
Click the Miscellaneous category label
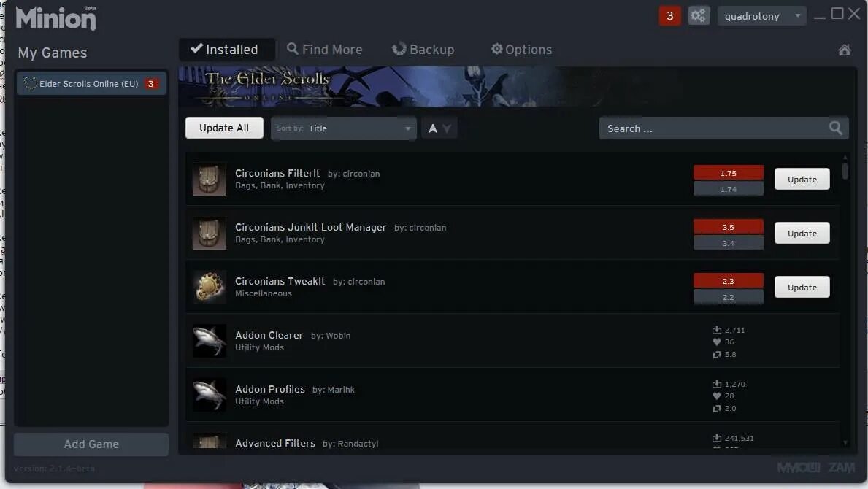pyautogui.click(x=264, y=293)
